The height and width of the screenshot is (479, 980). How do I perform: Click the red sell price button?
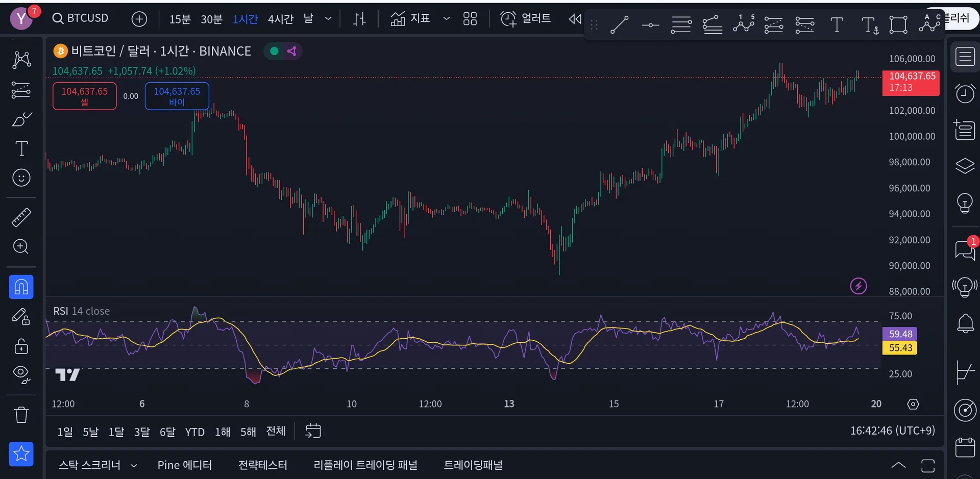[85, 96]
